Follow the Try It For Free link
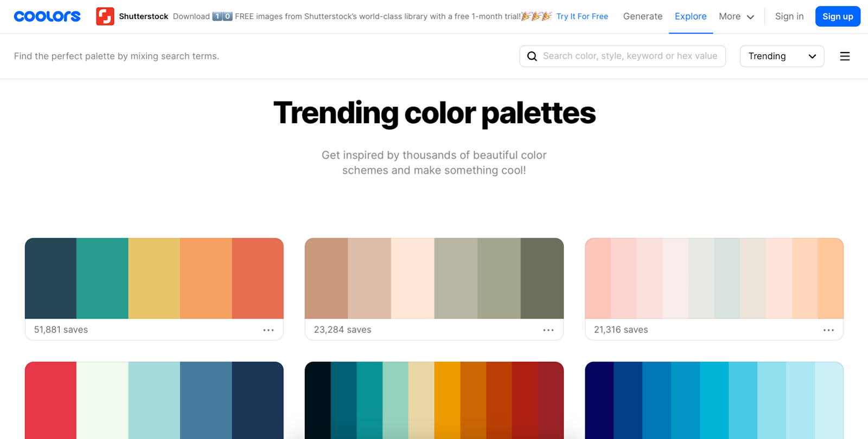 coord(582,16)
